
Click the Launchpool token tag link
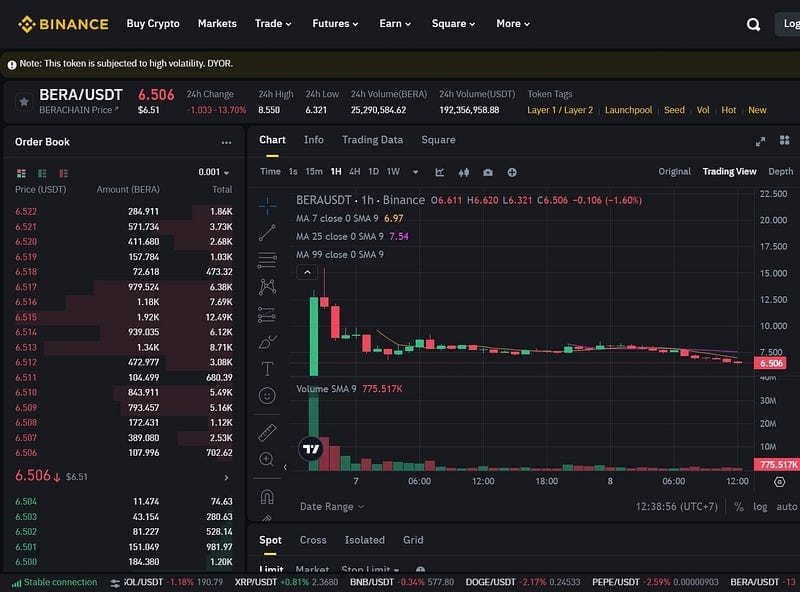pyautogui.click(x=628, y=110)
